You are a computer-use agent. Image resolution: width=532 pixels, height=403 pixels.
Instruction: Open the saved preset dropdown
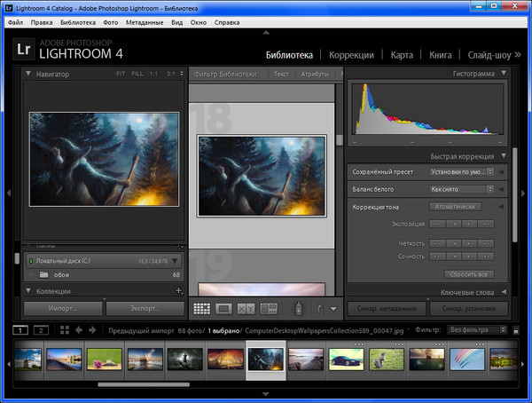[461, 172]
